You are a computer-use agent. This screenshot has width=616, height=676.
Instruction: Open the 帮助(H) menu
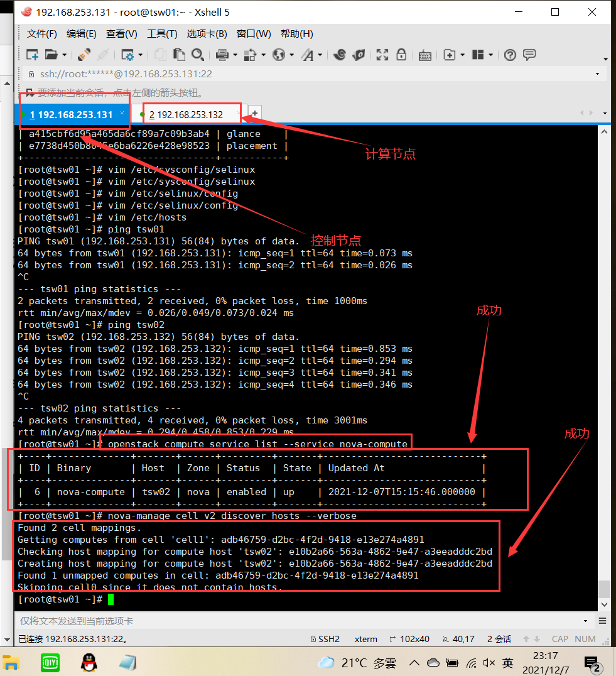tap(297, 34)
